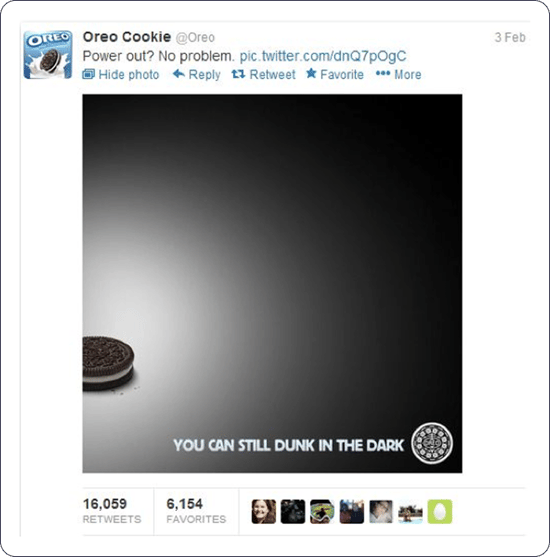Click the beach scene avatar thumbnail
550x557 pixels.
coord(410,512)
